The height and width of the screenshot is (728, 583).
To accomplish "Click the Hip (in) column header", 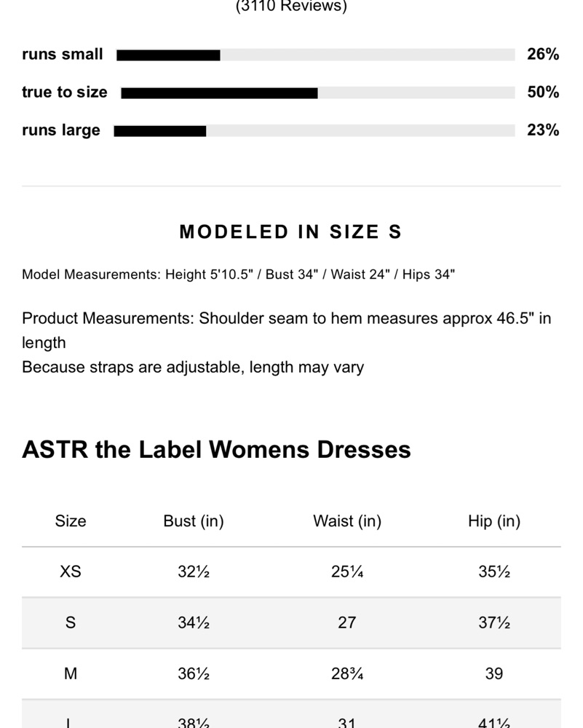I will pyautogui.click(x=494, y=521).
